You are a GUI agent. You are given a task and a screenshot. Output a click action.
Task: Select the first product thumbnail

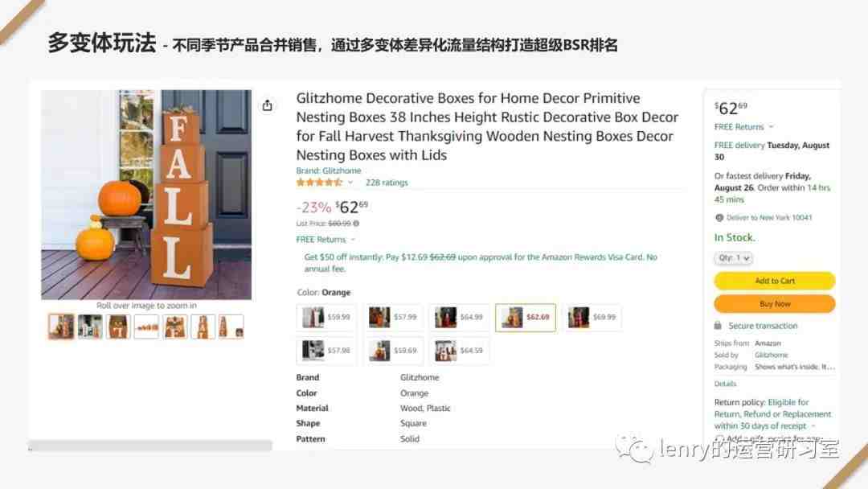point(61,327)
